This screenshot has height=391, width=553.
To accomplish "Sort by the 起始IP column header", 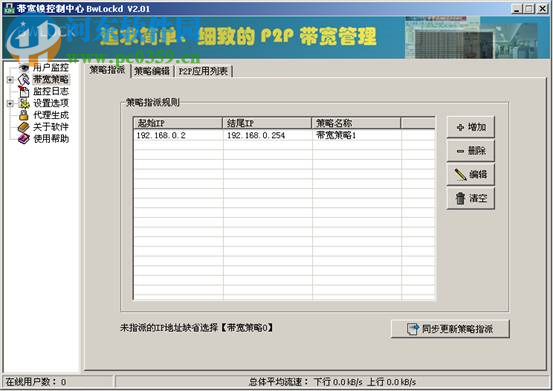I will [x=178, y=123].
